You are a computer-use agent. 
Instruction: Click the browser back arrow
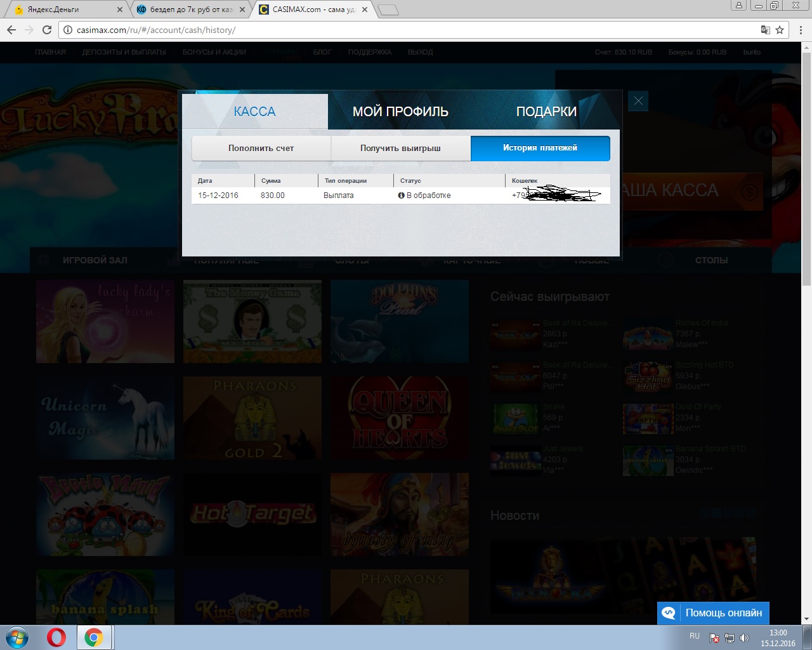click(x=11, y=30)
